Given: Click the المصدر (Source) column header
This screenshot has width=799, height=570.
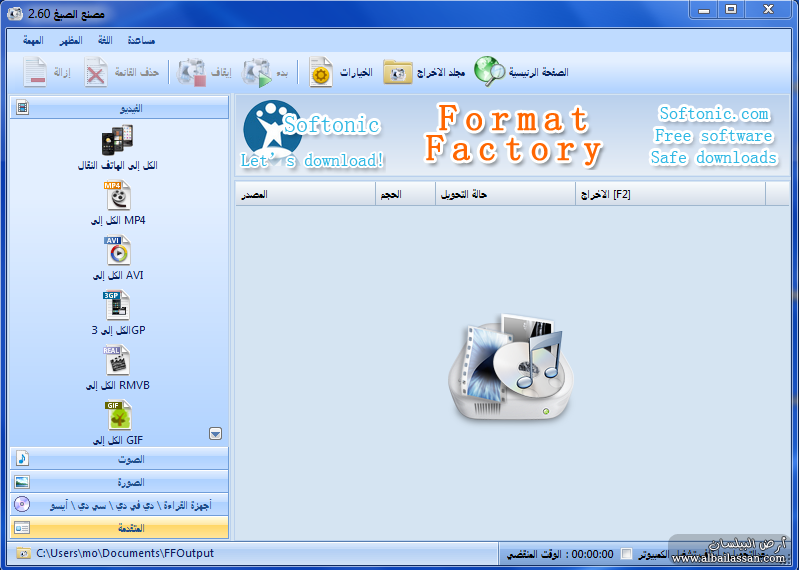Looking at the screenshot, I should 305,194.
